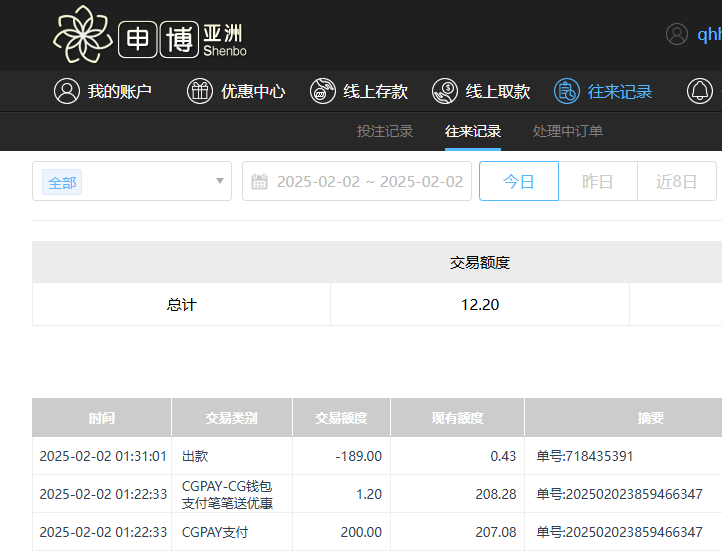Click the 我的账户 menu text
The height and width of the screenshot is (551, 722).
[x=119, y=91]
